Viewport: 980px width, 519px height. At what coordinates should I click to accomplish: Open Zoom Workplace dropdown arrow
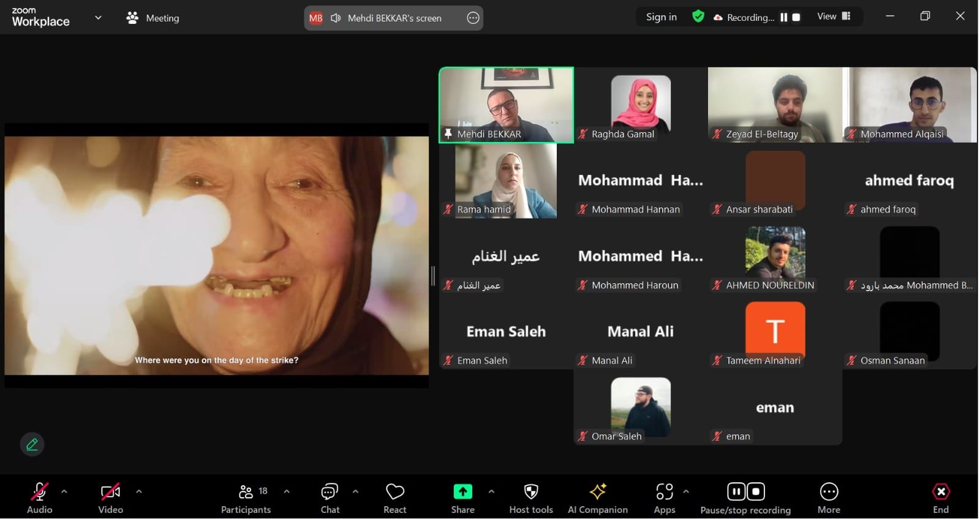click(x=98, y=18)
